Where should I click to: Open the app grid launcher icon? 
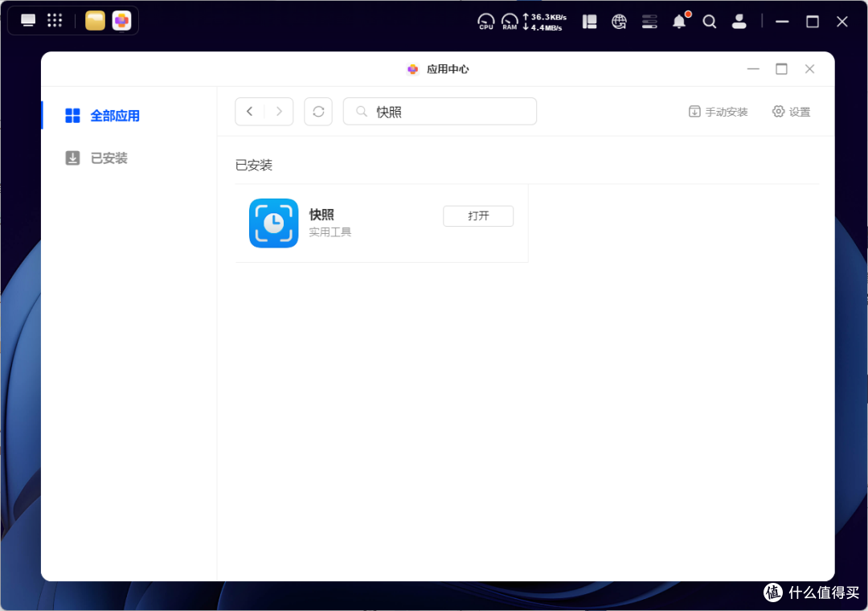[x=55, y=21]
